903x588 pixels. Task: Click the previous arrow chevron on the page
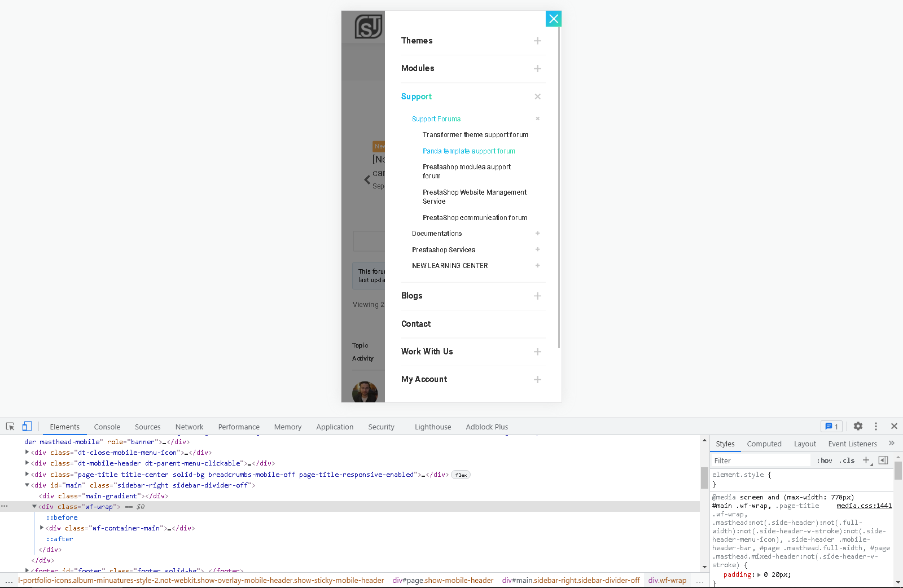[x=367, y=180]
